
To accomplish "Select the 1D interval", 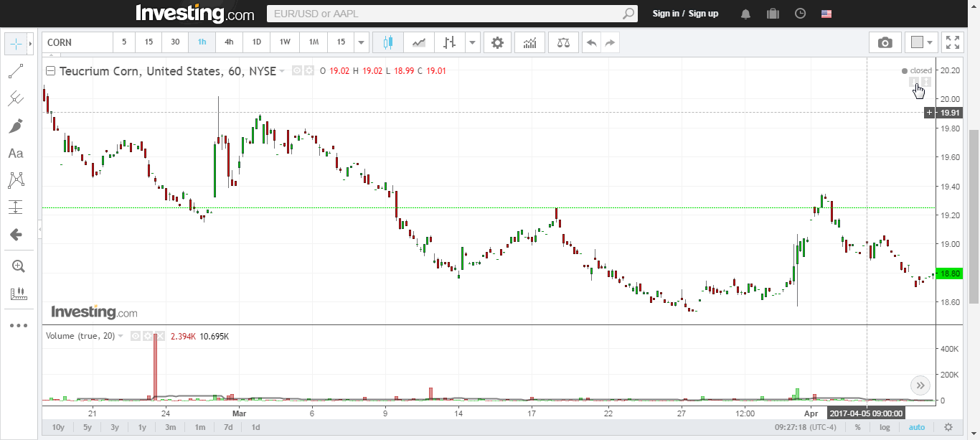I will (x=256, y=42).
